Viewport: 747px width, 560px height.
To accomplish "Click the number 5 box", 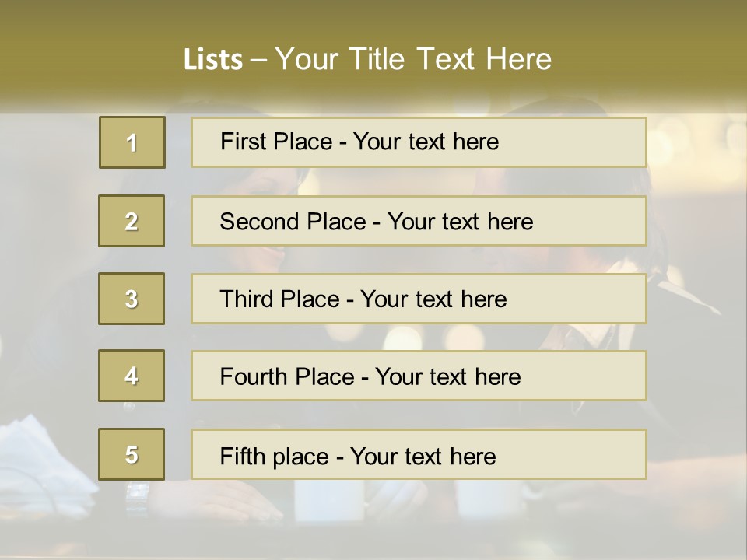I will tap(132, 454).
